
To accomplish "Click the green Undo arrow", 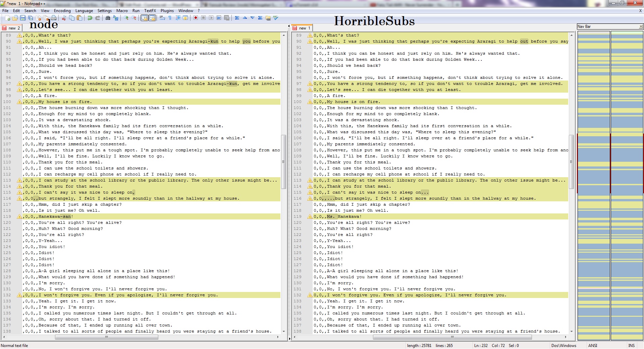I will 90,18.
